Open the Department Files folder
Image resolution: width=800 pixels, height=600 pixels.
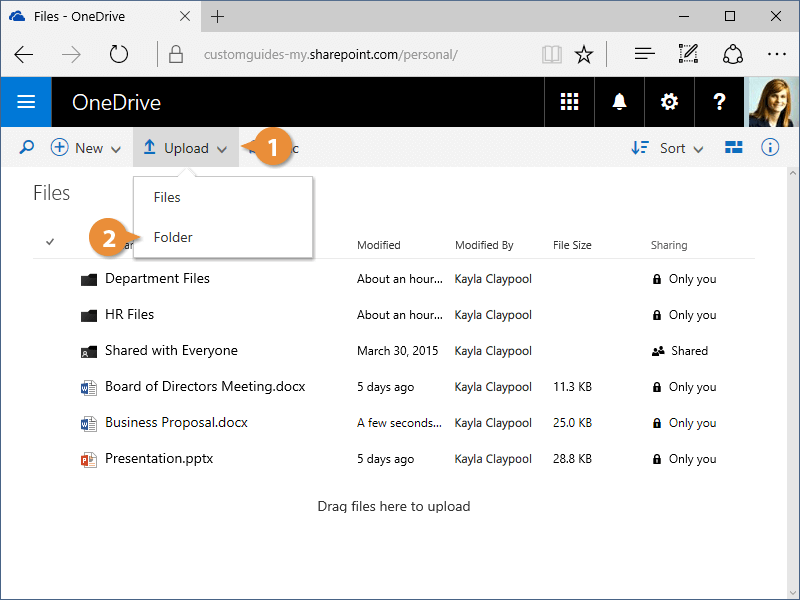[157, 278]
